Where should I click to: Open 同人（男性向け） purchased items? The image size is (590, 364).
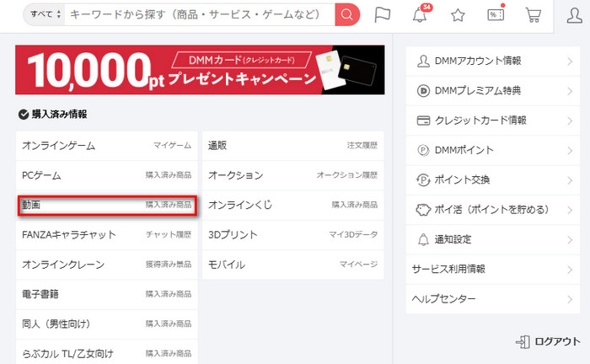point(107,324)
